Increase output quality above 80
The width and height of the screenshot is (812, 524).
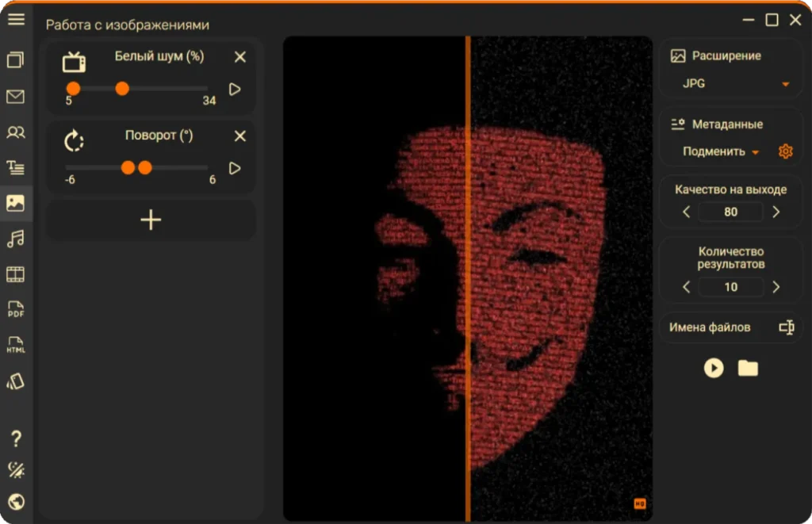pos(776,212)
